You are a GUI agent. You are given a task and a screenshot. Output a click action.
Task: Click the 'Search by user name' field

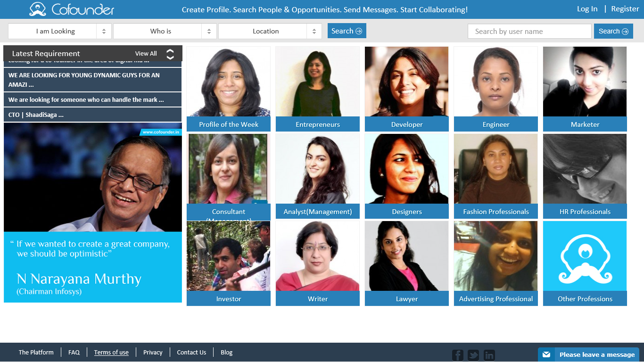[529, 31]
